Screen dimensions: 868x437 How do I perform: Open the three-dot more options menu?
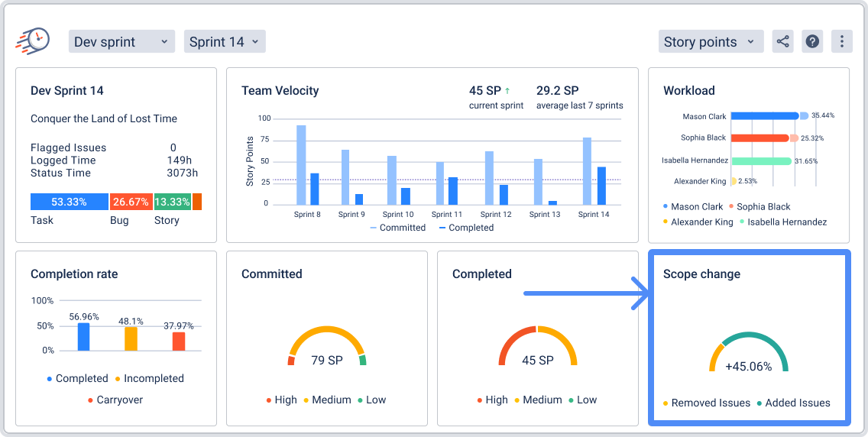pos(841,41)
